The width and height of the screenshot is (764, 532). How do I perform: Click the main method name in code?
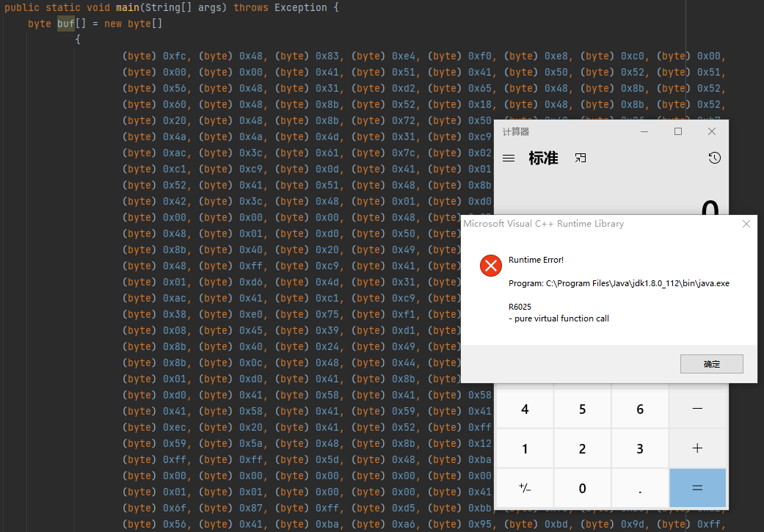point(128,7)
